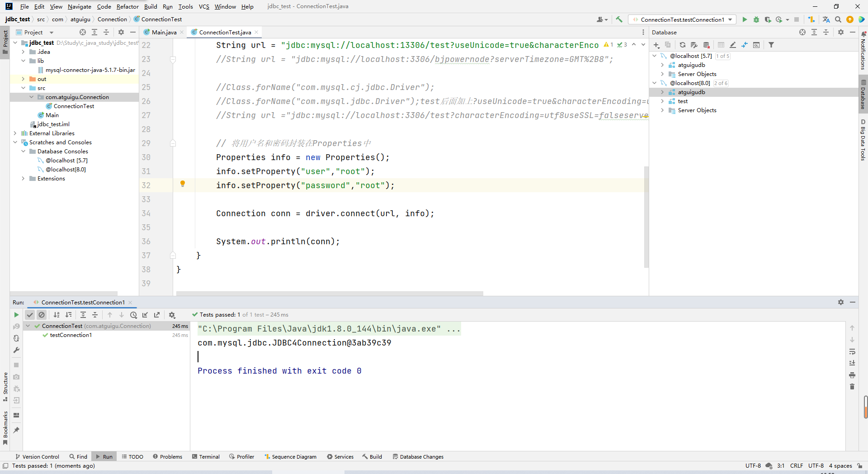
Task: Open Database Changes tool window
Action: tap(418, 457)
